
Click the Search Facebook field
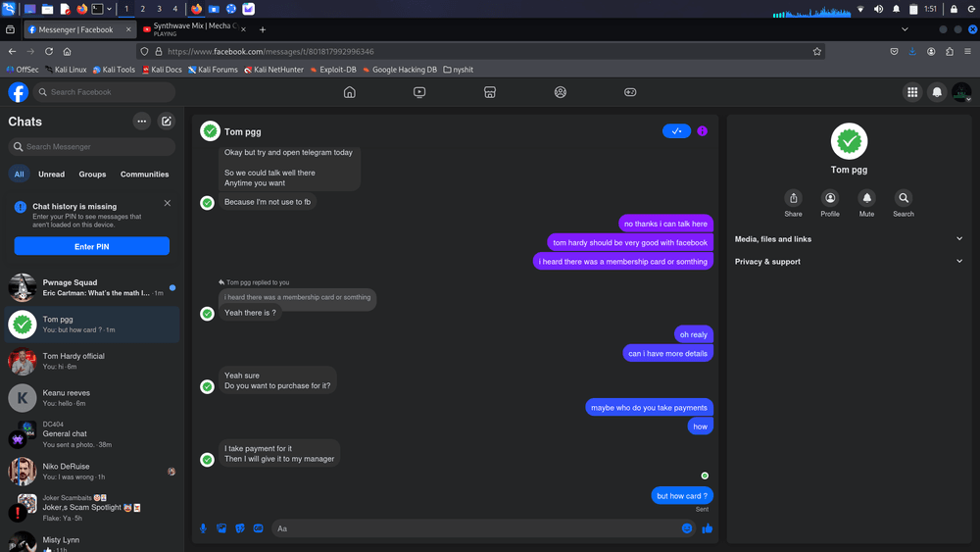(104, 92)
